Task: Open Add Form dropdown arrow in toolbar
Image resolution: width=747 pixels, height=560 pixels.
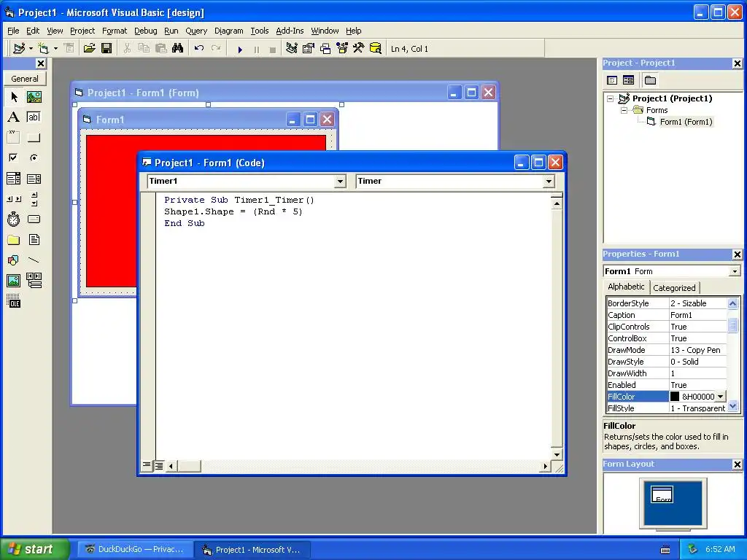Action: click(55, 49)
